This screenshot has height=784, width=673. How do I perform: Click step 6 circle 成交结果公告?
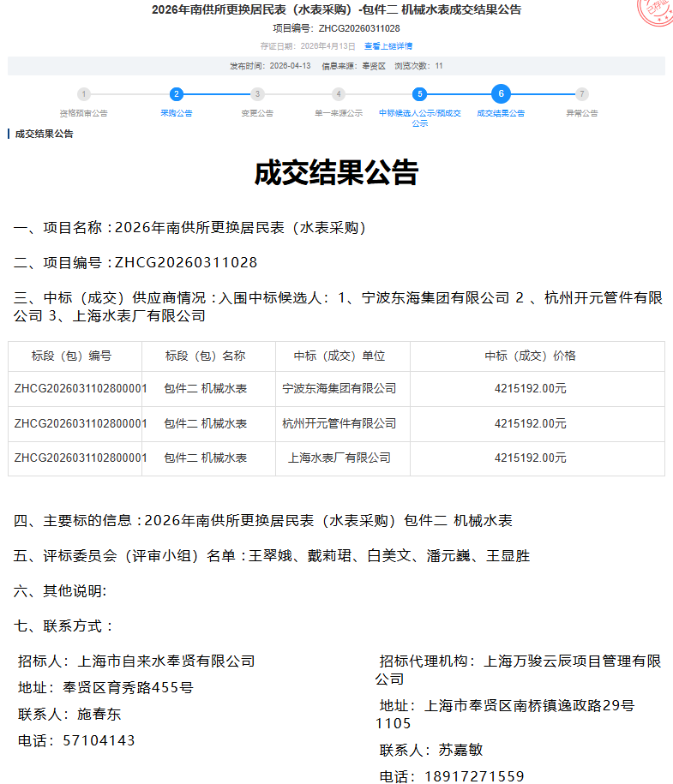click(x=501, y=94)
